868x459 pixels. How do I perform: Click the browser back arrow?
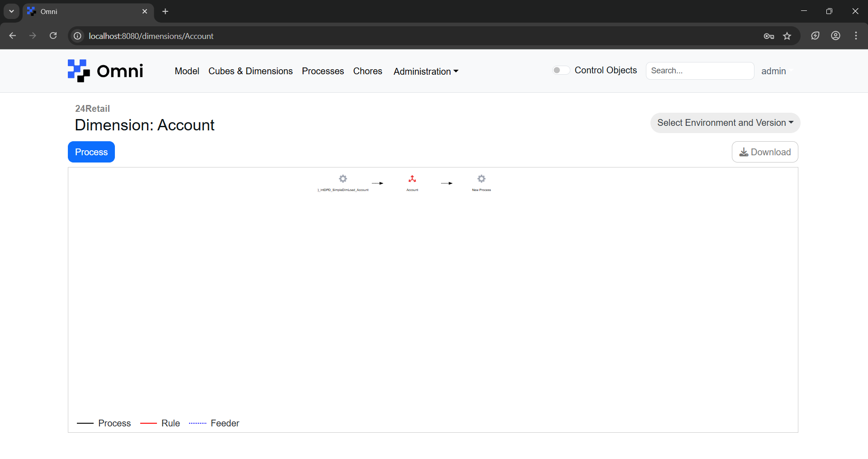(13, 36)
